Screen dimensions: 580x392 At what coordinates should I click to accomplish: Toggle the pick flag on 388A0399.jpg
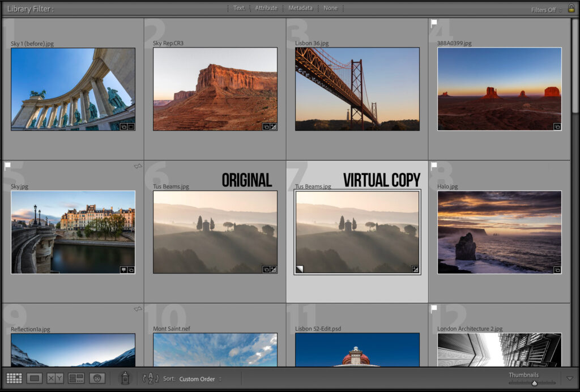434,23
